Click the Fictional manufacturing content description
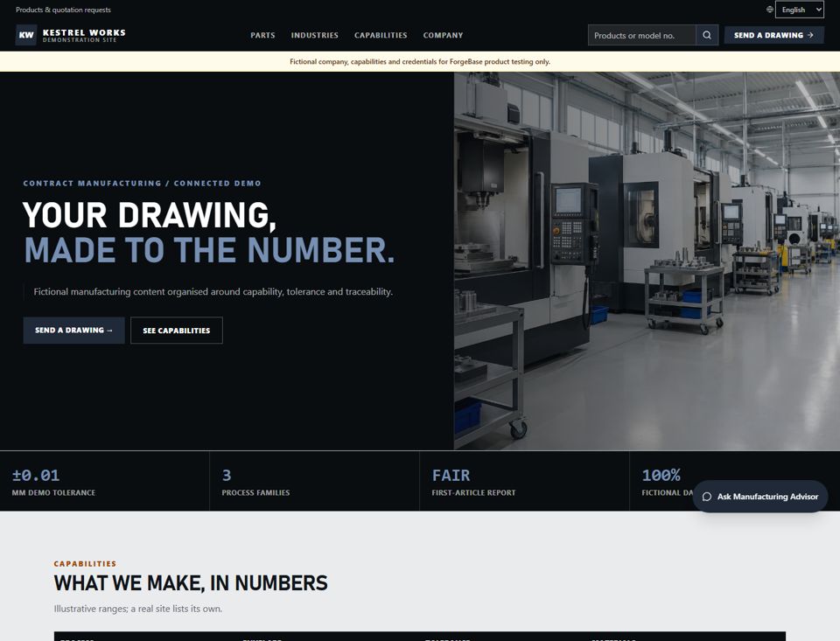The width and height of the screenshot is (840, 641). tap(213, 292)
